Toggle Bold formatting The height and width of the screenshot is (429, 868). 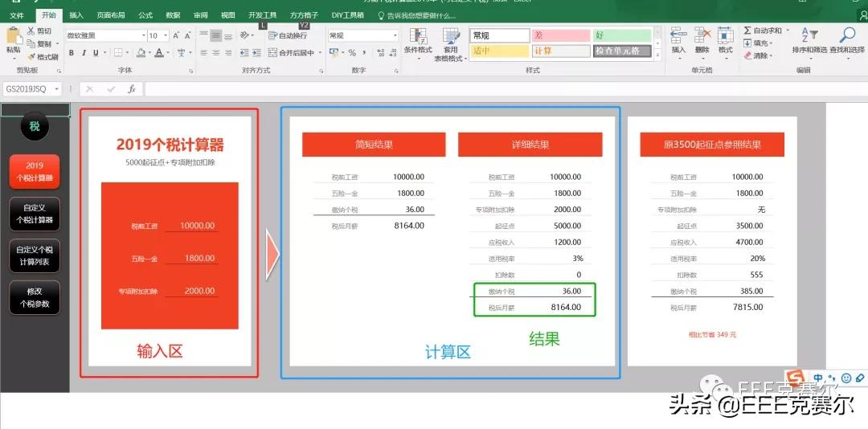(x=72, y=53)
